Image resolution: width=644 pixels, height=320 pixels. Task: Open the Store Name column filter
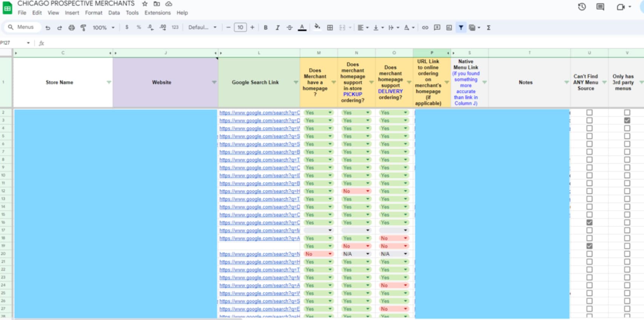pyautogui.click(x=109, y=82)
